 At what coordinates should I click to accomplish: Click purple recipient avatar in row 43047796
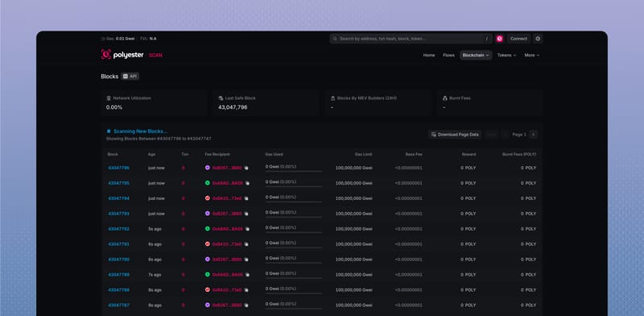[x=208, y=168]
